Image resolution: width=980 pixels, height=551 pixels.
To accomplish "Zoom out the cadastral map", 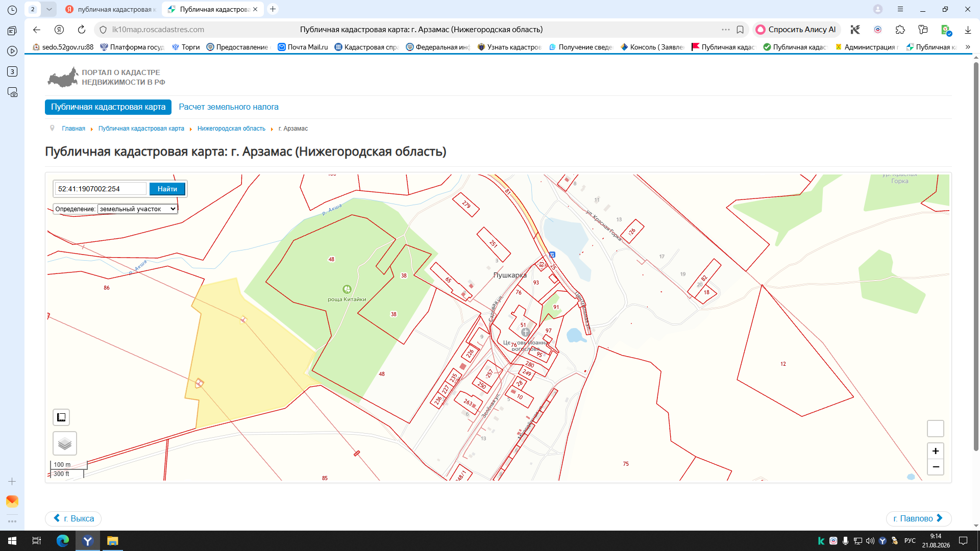I will point(935,467).
